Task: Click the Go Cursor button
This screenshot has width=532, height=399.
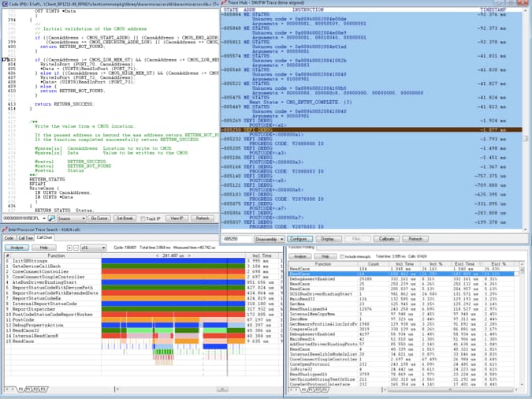Action: [x=99, y=218]
